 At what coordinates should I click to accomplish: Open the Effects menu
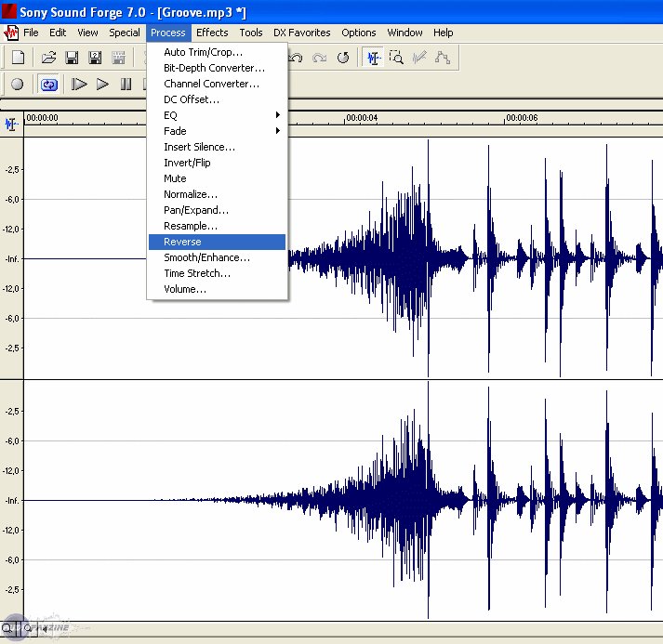click(212, 33)
